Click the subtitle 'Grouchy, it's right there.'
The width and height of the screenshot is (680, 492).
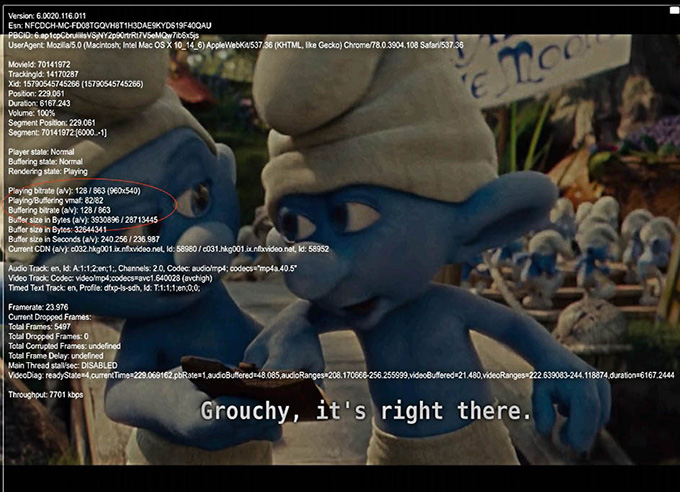[366, 411]
